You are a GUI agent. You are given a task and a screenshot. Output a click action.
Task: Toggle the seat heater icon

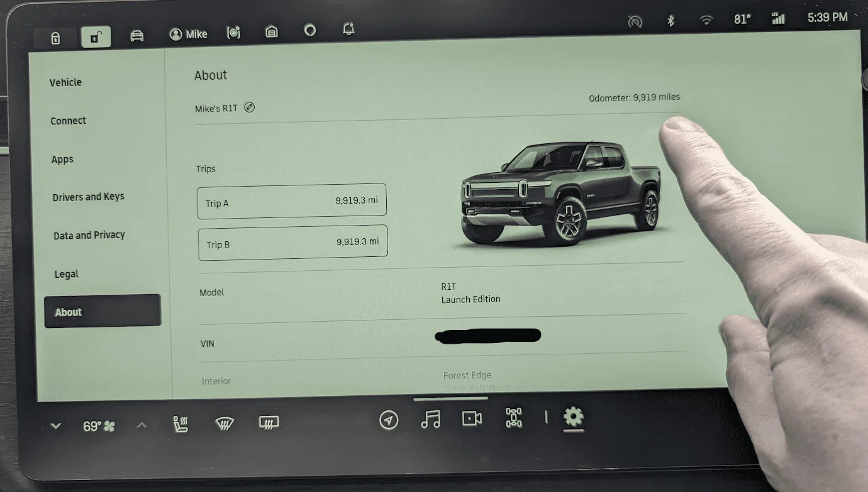pos(181,424)
